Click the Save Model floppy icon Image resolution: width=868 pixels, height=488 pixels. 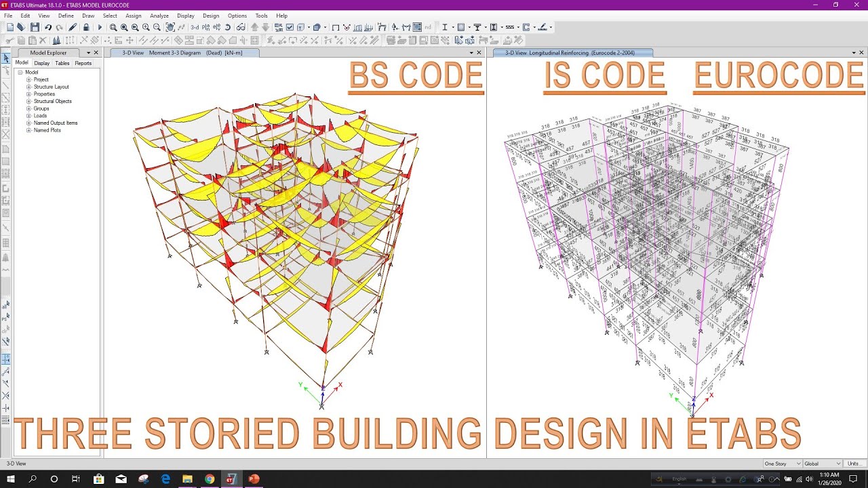pos(35,27)
